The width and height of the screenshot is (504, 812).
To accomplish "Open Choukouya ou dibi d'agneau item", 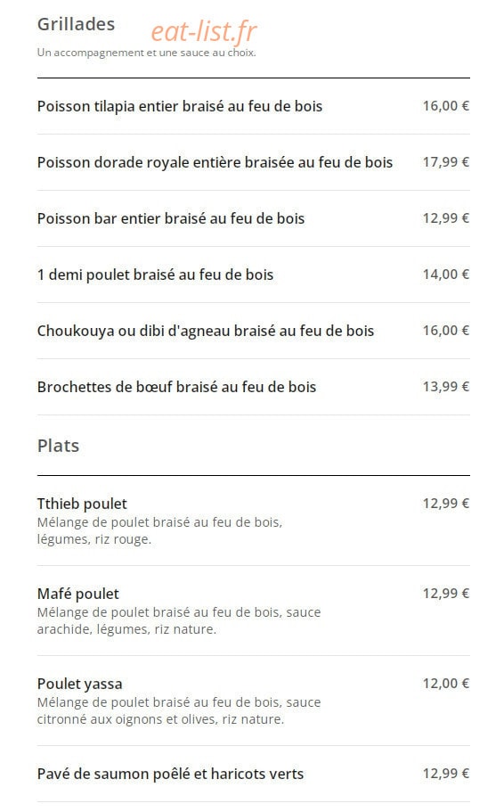I will pos(206,331).
